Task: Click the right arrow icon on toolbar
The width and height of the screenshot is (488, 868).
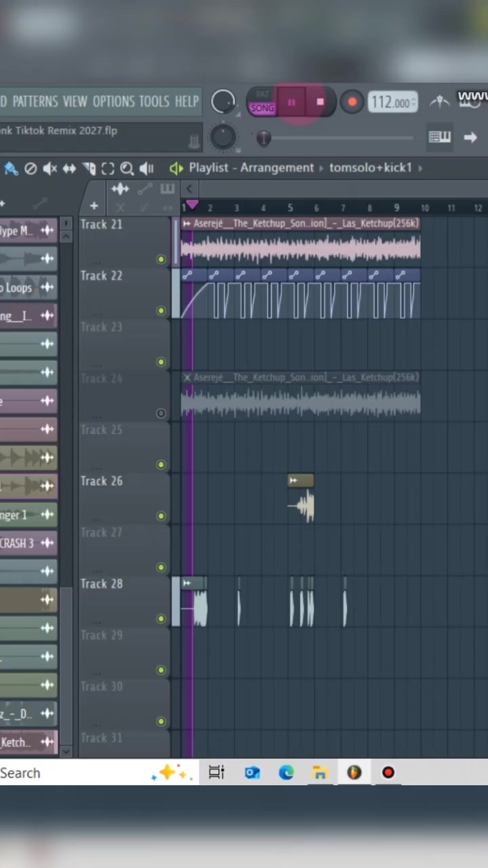Action: [x=470, y=137]
